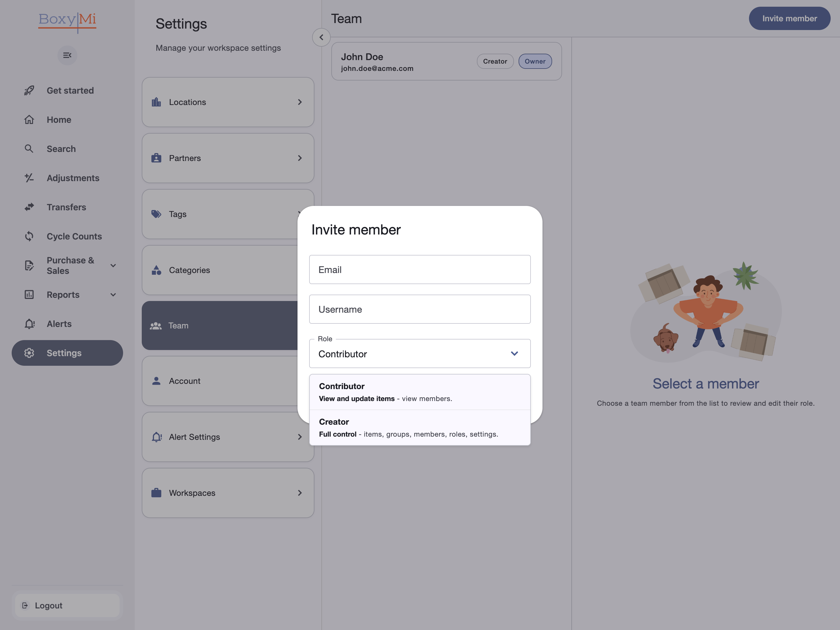Click the Creator badge on John Doe
The width and height of the screenshot is (840, 630).
[x=495, y=61]
